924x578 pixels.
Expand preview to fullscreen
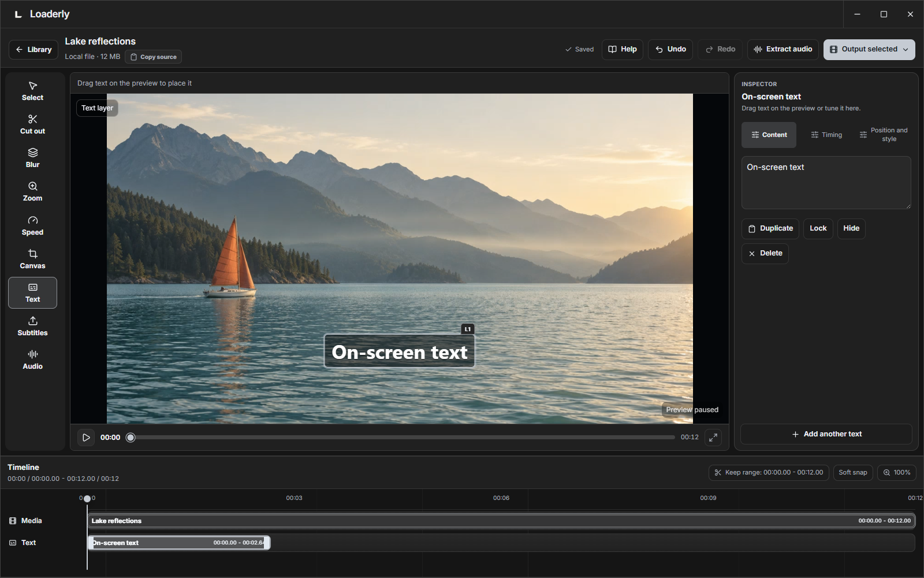713,438
